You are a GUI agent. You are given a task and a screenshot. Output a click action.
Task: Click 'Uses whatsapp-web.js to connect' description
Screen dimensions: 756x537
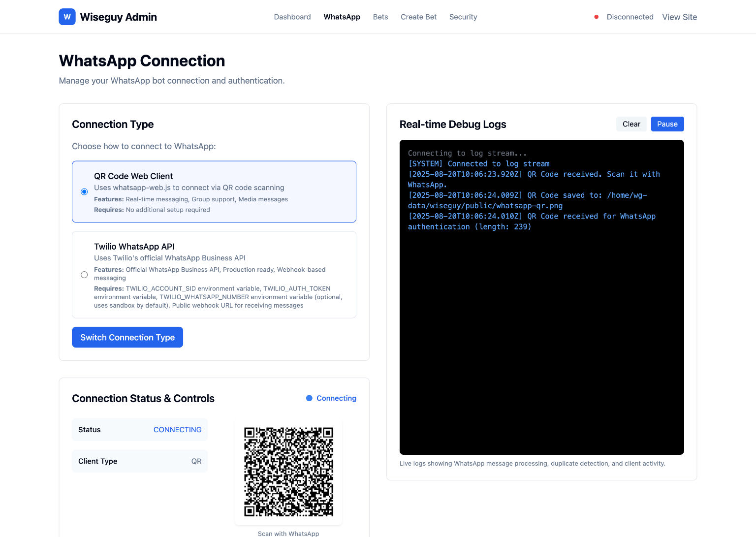[189, 188]
